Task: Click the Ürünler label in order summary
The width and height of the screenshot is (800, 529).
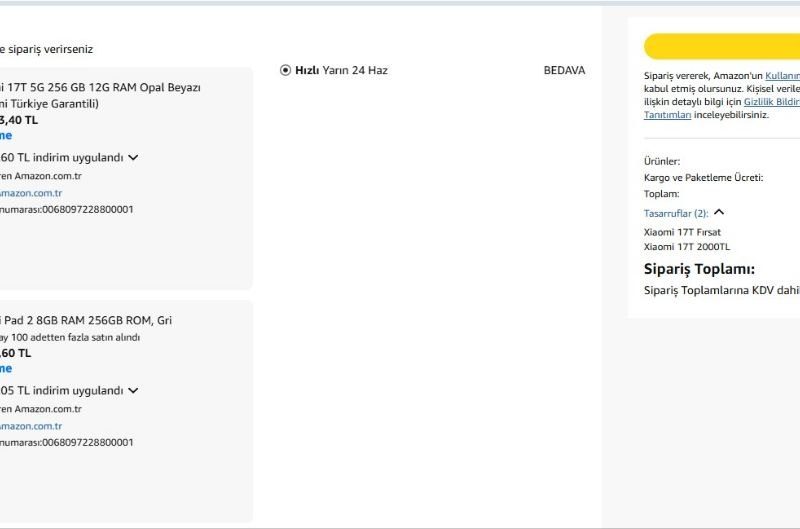Action: tap(662, 161)
